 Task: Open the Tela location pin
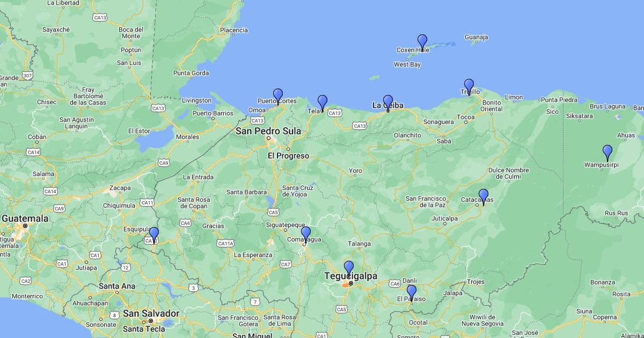(323, 102)
